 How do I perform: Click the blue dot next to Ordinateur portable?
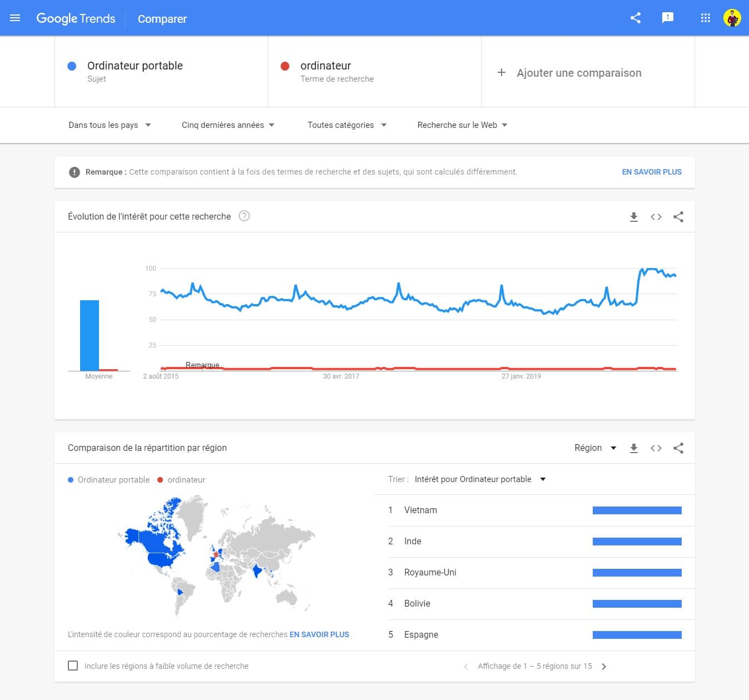pos(72,66)
